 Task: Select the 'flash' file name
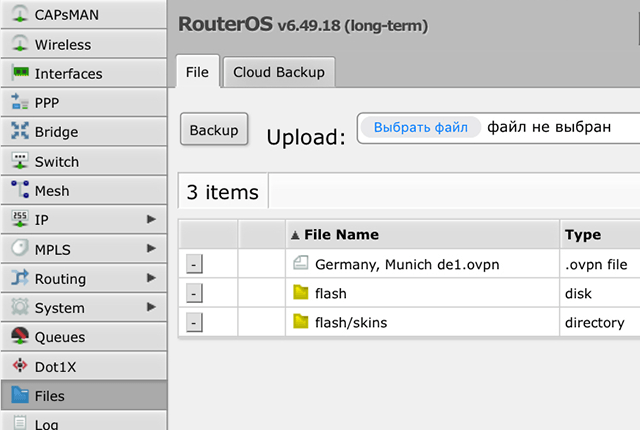coord(331,293)
